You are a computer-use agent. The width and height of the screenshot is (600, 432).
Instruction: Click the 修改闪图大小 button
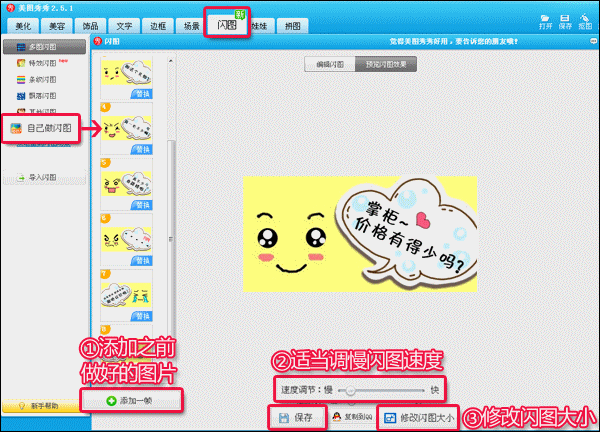419,416
